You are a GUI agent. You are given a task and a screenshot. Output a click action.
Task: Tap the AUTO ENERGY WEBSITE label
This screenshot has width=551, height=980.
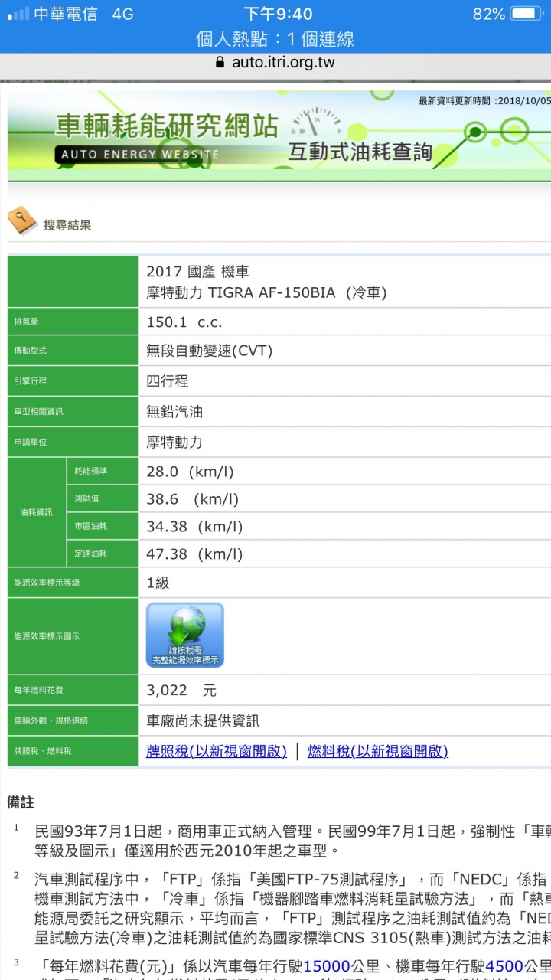[139, 155]
